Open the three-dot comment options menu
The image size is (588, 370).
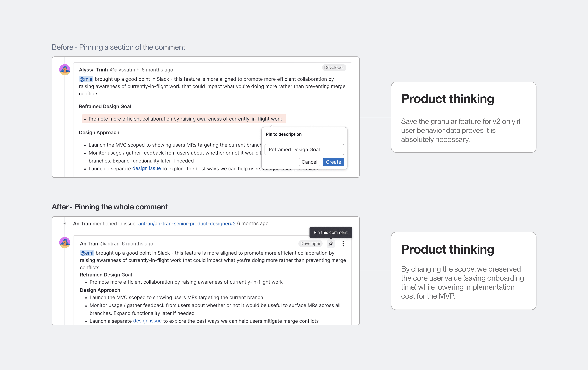[x=343, y=243]
